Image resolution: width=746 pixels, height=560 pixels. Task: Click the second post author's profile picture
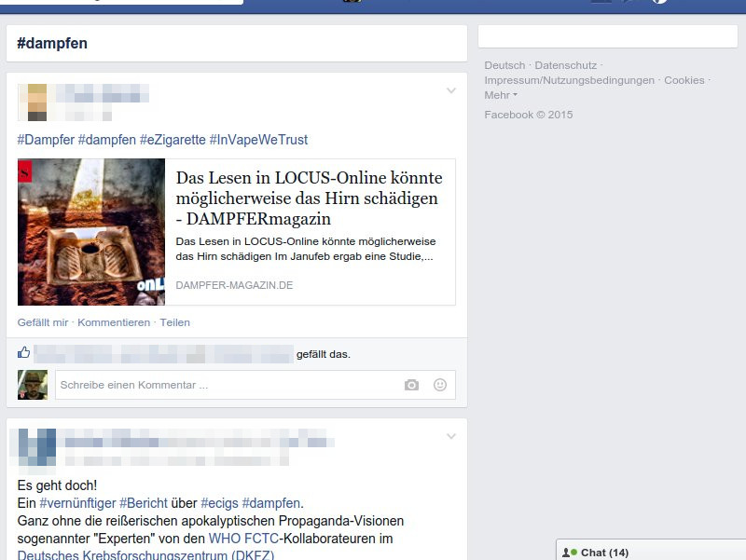click(x=36, y=447)
